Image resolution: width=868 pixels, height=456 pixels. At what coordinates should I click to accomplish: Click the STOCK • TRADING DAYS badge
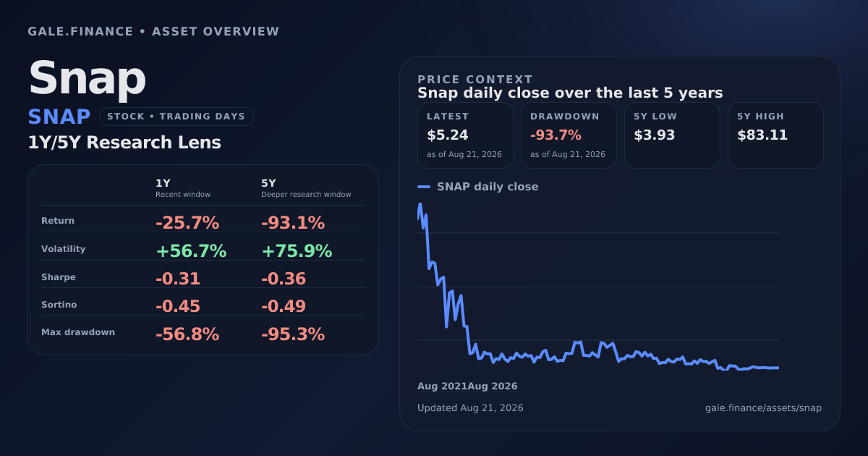[176, 117]
